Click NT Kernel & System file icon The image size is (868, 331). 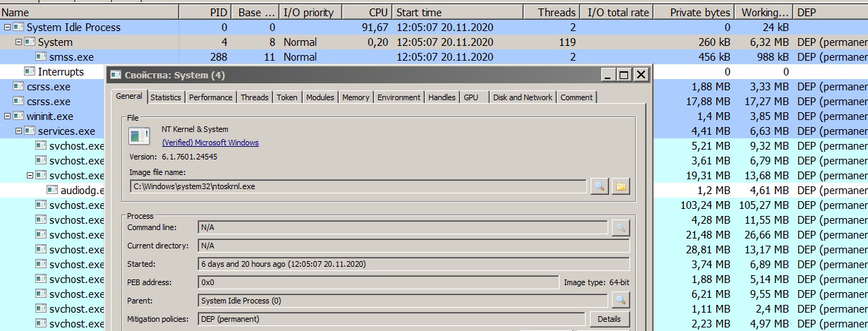[x=140, y=136]
